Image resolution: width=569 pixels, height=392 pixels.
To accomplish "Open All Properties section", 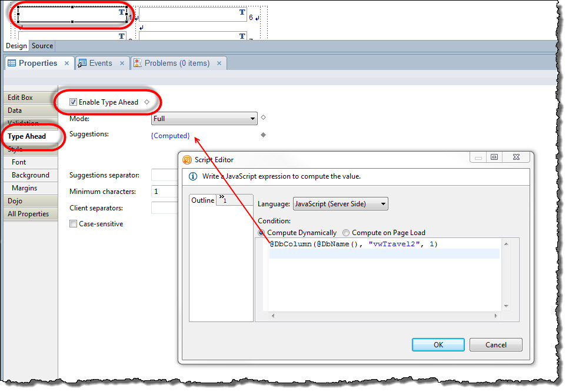I will [x=31, y=214].
